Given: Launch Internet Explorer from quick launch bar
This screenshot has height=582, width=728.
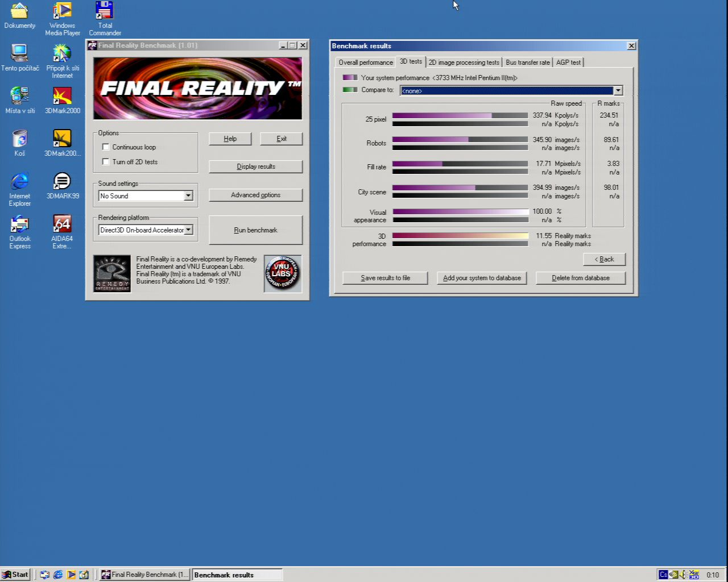Looking at the screenshot, I should [x=57, y=575].
